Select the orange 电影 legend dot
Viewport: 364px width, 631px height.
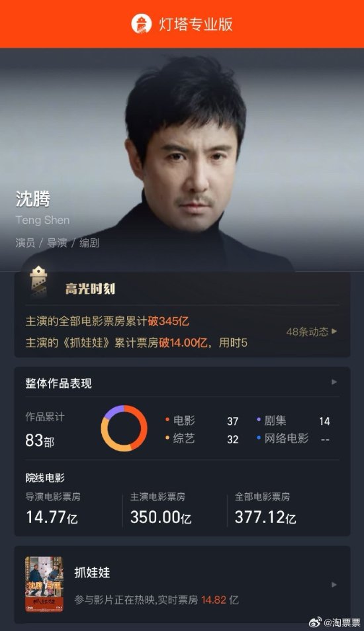coord(167,420)
